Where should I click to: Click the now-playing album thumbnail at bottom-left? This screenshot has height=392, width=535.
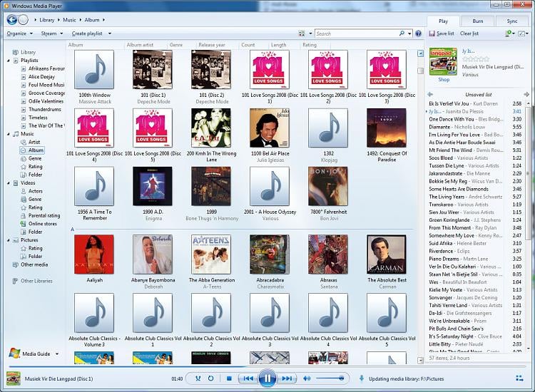(14, 378)
